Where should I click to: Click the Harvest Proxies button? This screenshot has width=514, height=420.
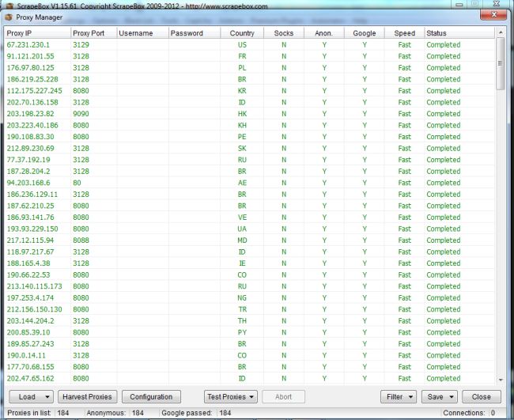(x=87, y=397)
